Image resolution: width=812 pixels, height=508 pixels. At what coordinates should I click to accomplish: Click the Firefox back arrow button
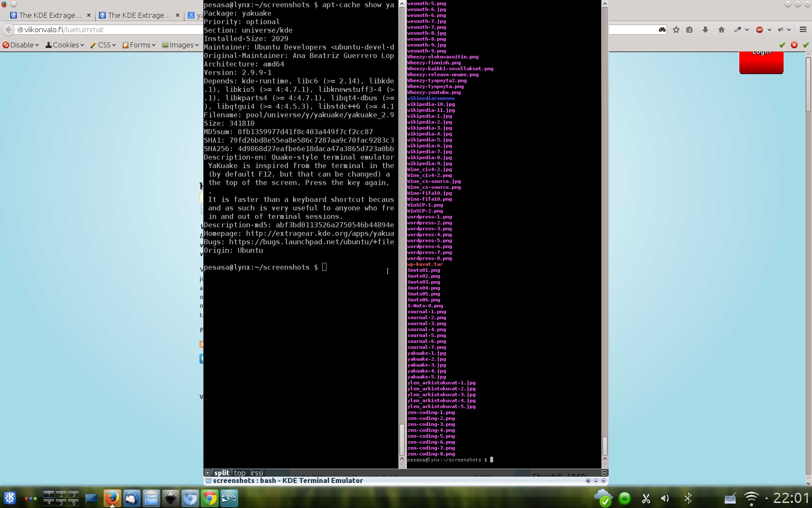click(8, 30)
